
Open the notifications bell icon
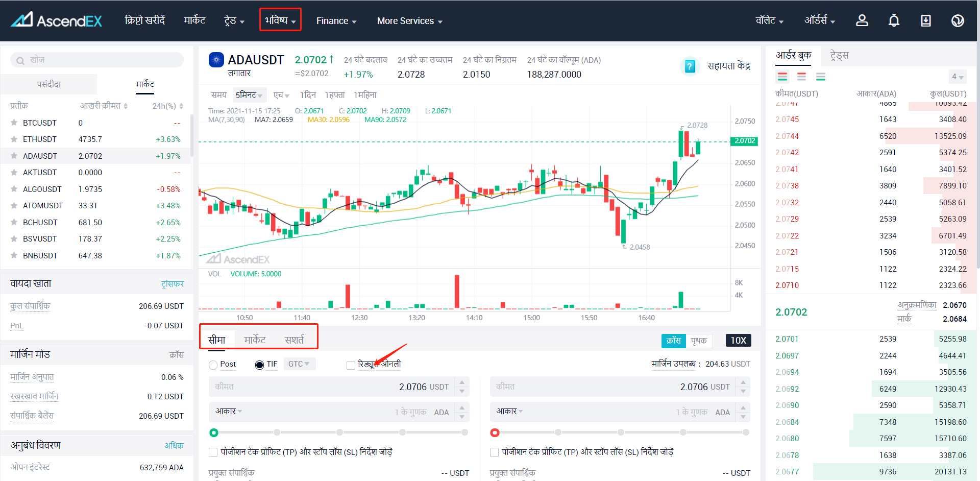coord(894,20)
